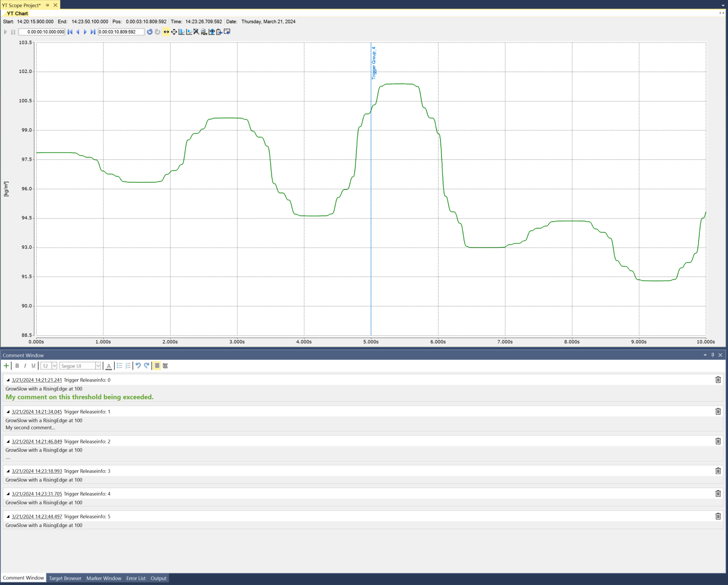
Task: Zoom out to maximum
Action: tap(204, 32)
